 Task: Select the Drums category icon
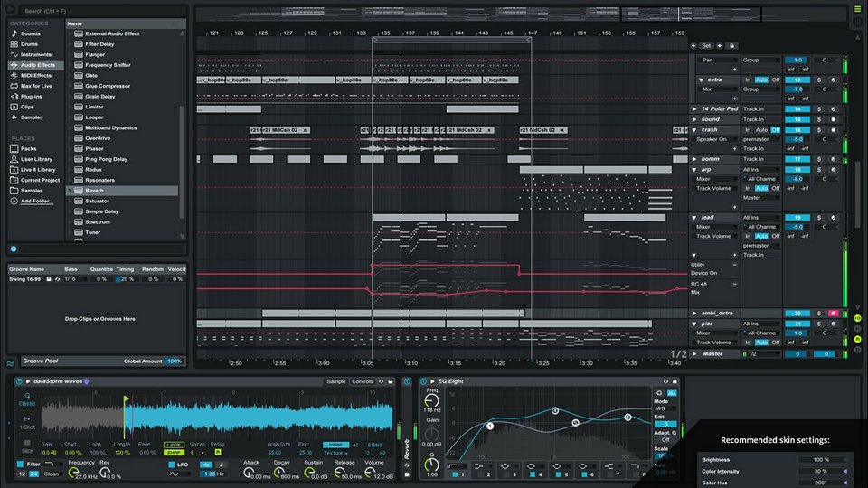(14, 43)
